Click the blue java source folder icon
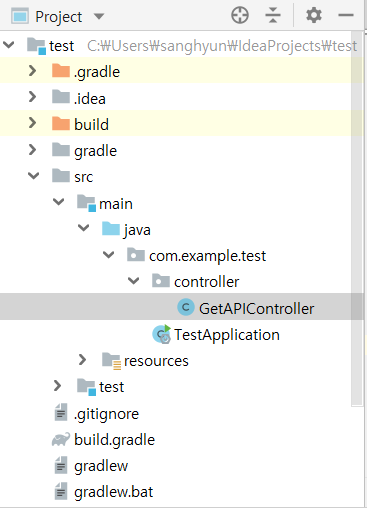Screen dimensions: 367x508 [x=111, y=229]
